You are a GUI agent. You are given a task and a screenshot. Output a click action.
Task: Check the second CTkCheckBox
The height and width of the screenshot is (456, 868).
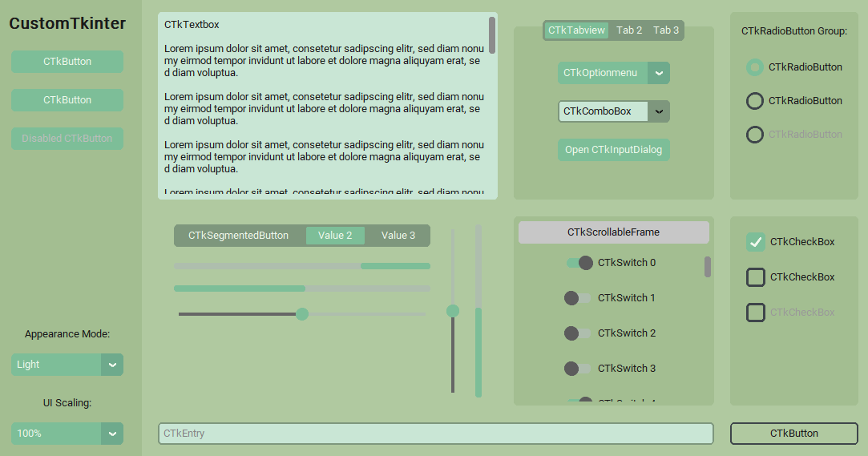tap(756, 277)
